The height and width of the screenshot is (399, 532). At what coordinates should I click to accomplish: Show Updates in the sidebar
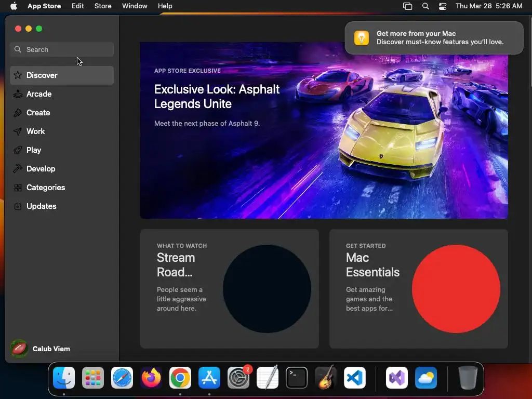point(62,206)
